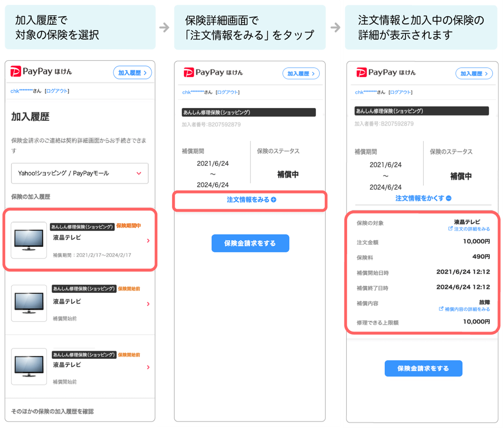Image resolution: width=504 pixels, height=431 pixels.
Task: Click external-link icon next to 補償内容の詳細をみる
Action: click(441, 309)
